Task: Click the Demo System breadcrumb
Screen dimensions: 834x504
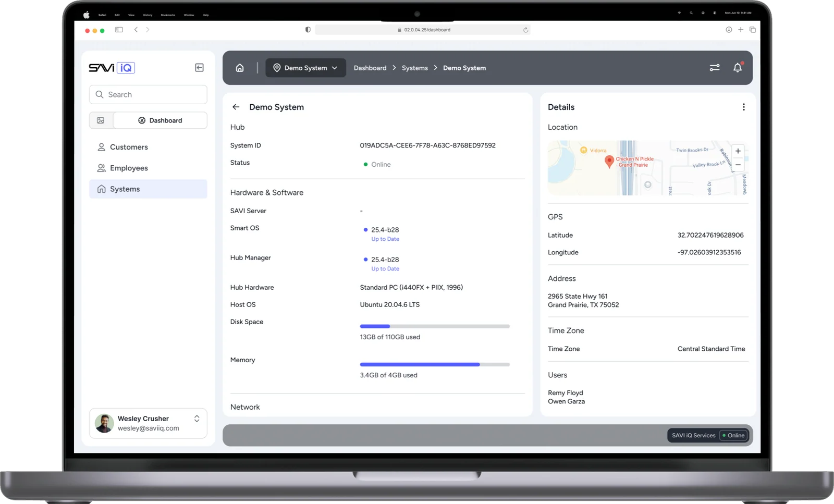Action: tap(464, 68)
